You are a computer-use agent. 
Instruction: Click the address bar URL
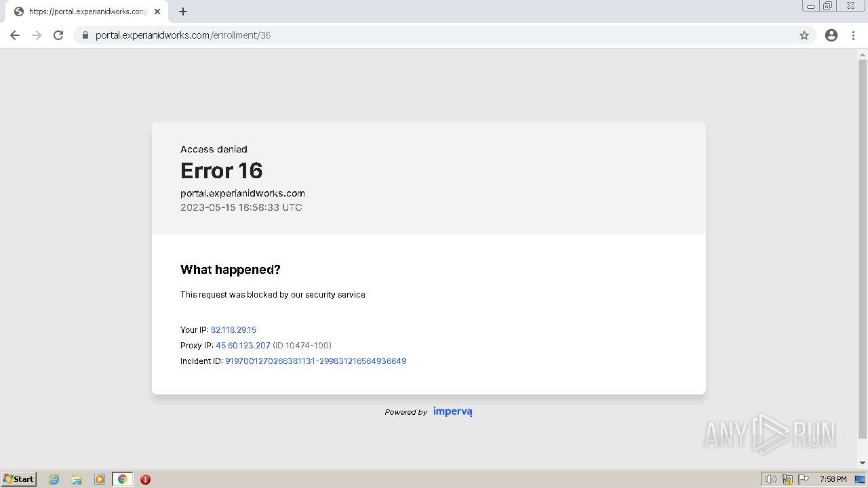point(183,35)
